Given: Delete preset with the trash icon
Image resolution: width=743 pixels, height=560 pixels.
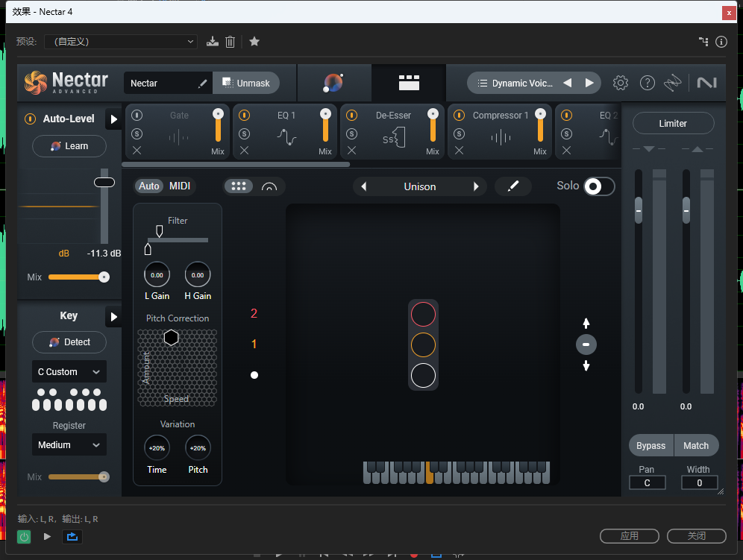Looking at the screenshot, I should 230,42.
